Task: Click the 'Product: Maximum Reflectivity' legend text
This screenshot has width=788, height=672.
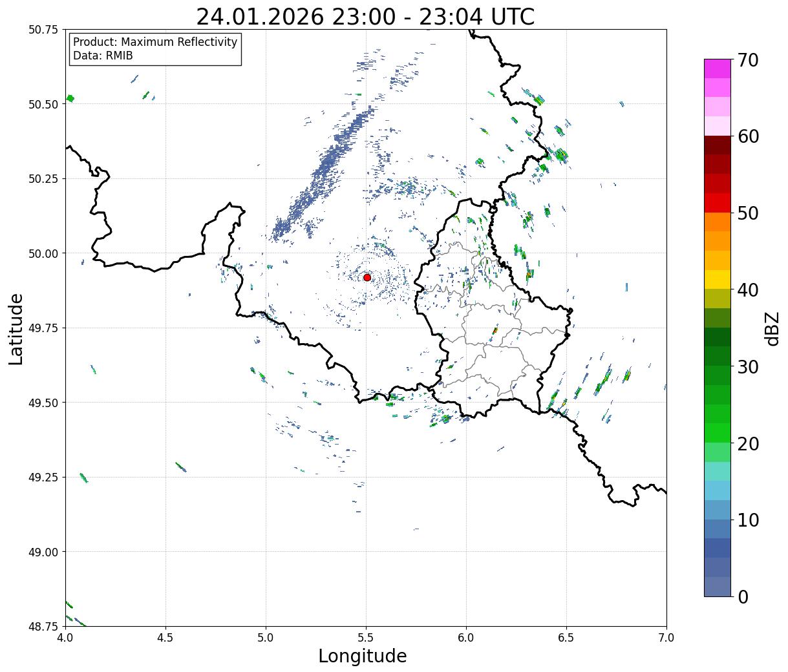Action: coord(155,42)
